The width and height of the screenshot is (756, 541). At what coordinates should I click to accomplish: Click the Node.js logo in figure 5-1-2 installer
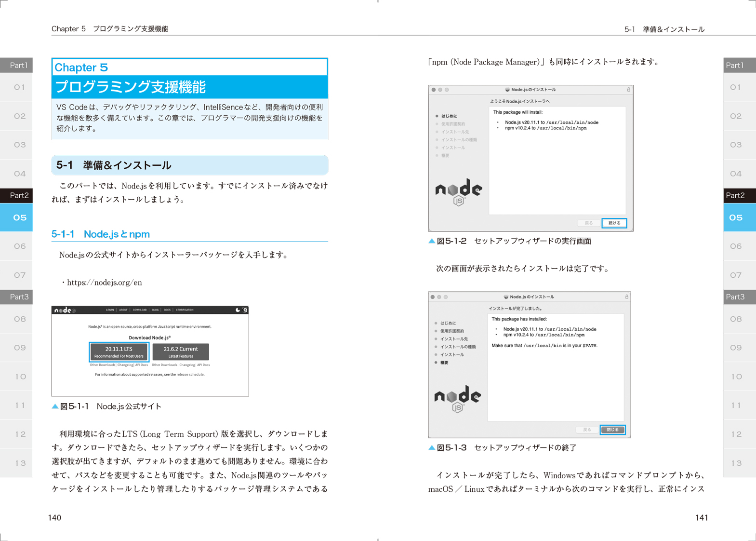coord(458,191)
